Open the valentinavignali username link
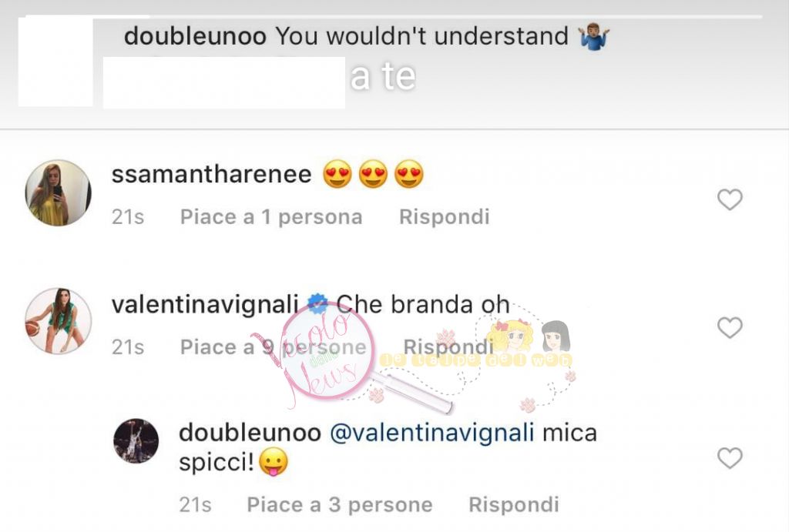 pos(205,305)
